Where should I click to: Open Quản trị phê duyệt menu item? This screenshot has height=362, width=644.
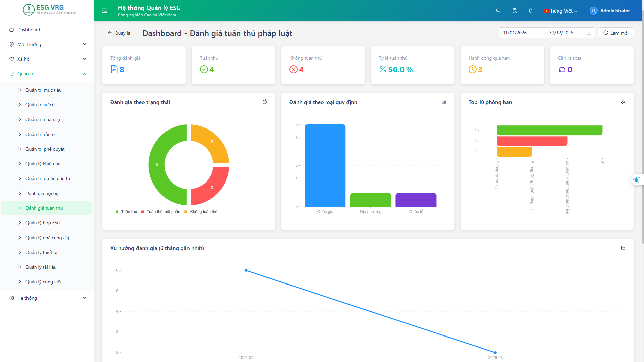47,149
